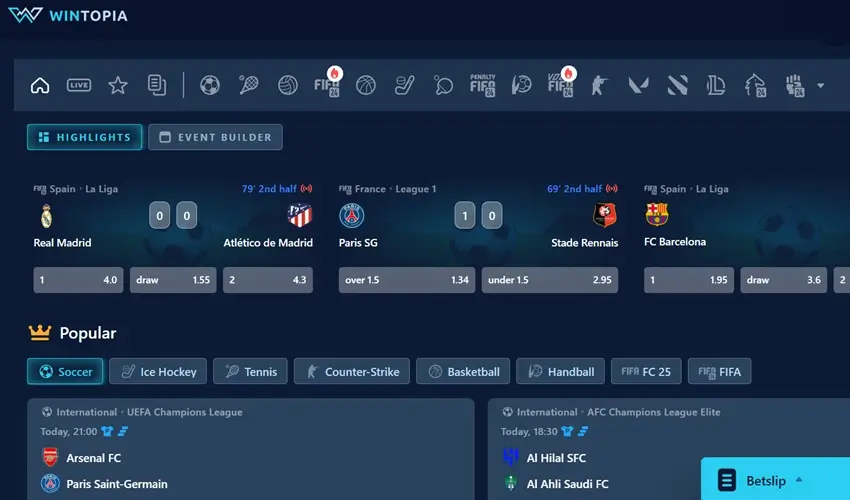The image size is (850, 500).
Task: Select under 1.5 at 2.95
Action: (x=550, y=280)
